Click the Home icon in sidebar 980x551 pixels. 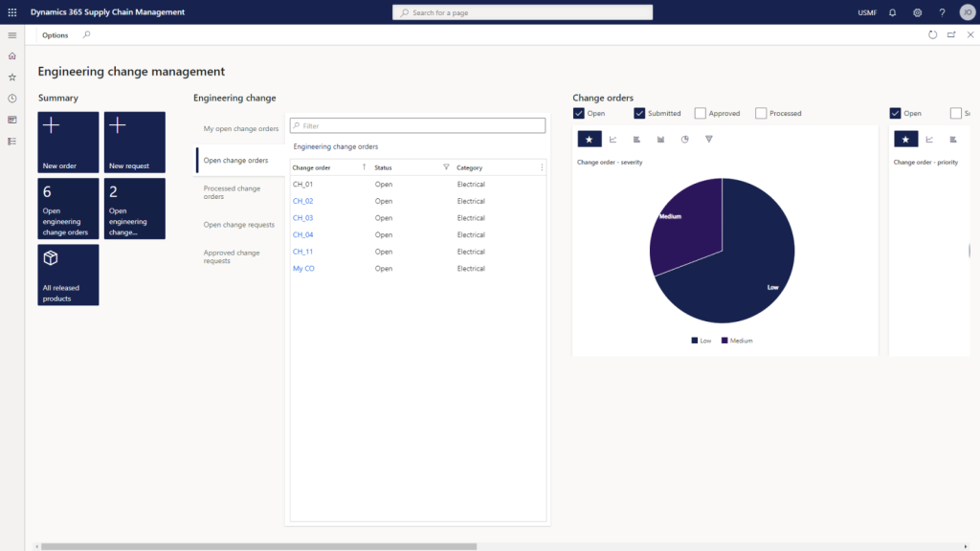pyautogui.click(x=12, y=55)
